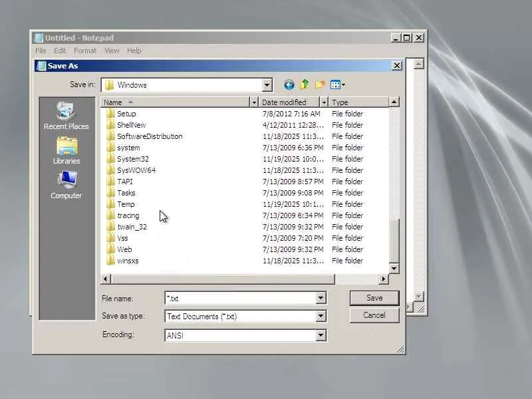
Task: Create a new folder icon
Action: pos(320,84)
